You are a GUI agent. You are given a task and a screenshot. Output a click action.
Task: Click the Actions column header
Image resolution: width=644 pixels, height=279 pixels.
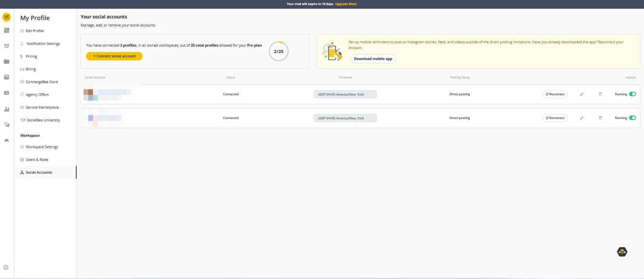[631, 77]
